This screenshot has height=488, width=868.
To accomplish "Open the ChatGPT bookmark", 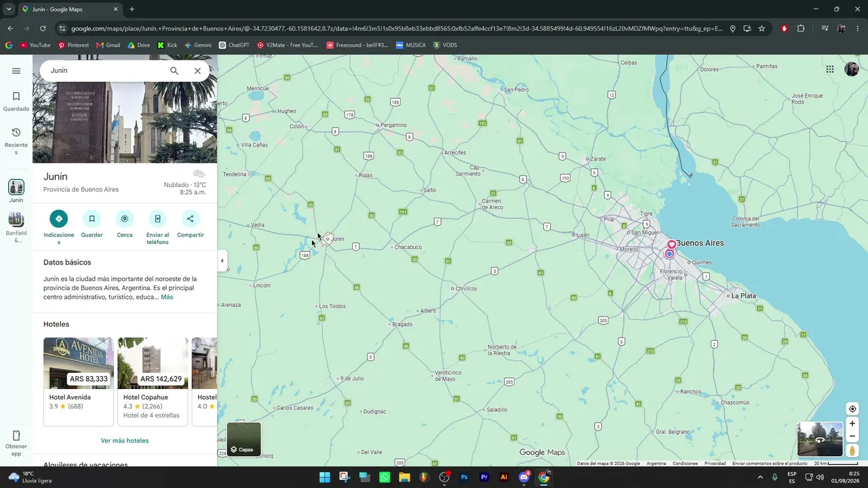I will click(234, 45).
